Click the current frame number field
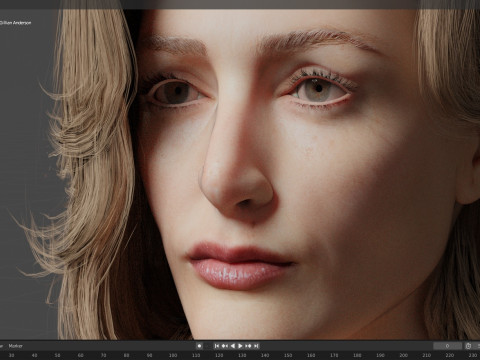This screenshot has width=480, height=360. (x=447, y=346)
